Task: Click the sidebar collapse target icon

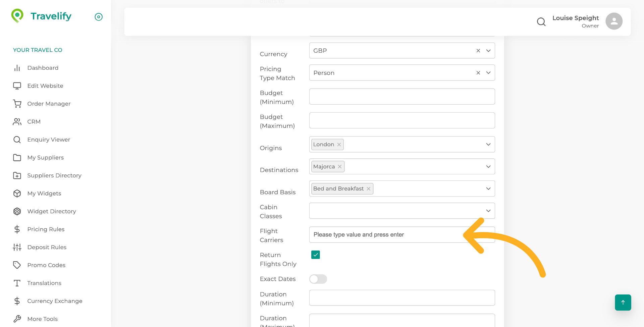Action: 99,17
